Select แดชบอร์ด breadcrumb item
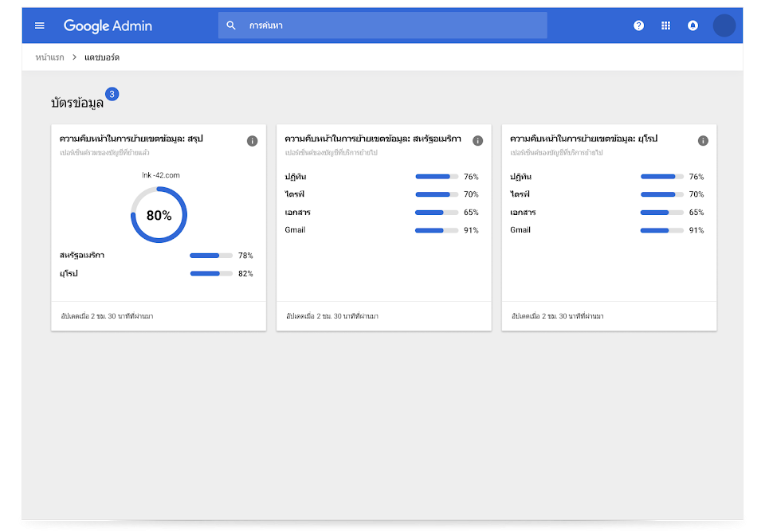The height and width of the screenshot is (532, 765). click(102, 57)
